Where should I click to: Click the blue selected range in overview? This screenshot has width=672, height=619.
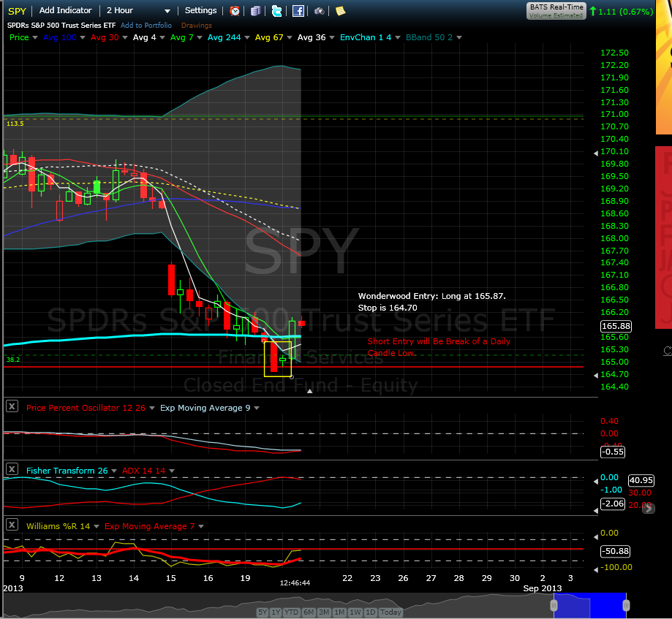(589, 605)
